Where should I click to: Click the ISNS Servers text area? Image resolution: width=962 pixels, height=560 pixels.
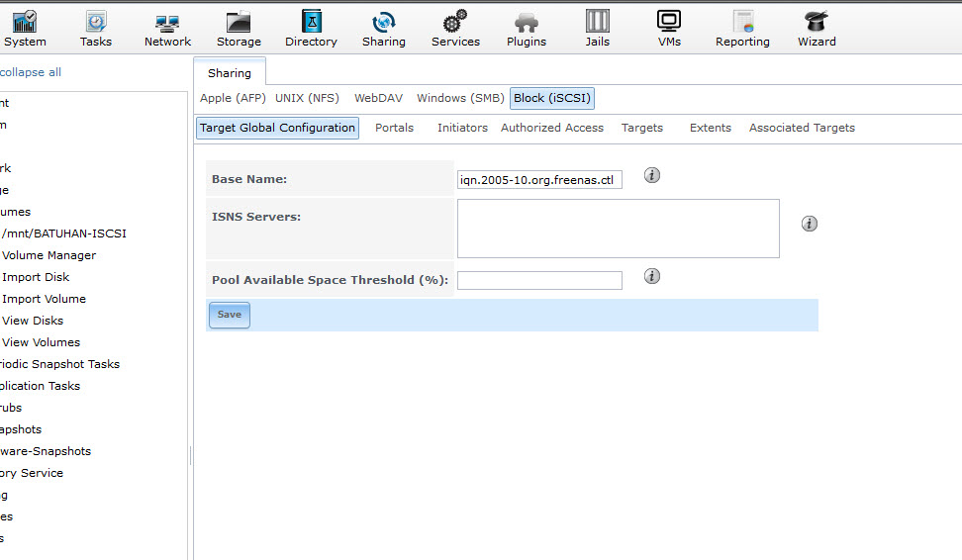(x=618, y=228)
